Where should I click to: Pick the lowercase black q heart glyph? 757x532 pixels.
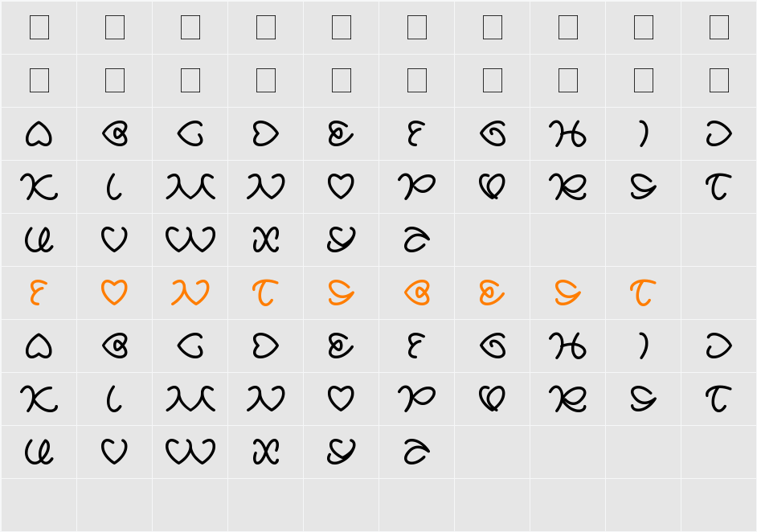click(492, 399)
